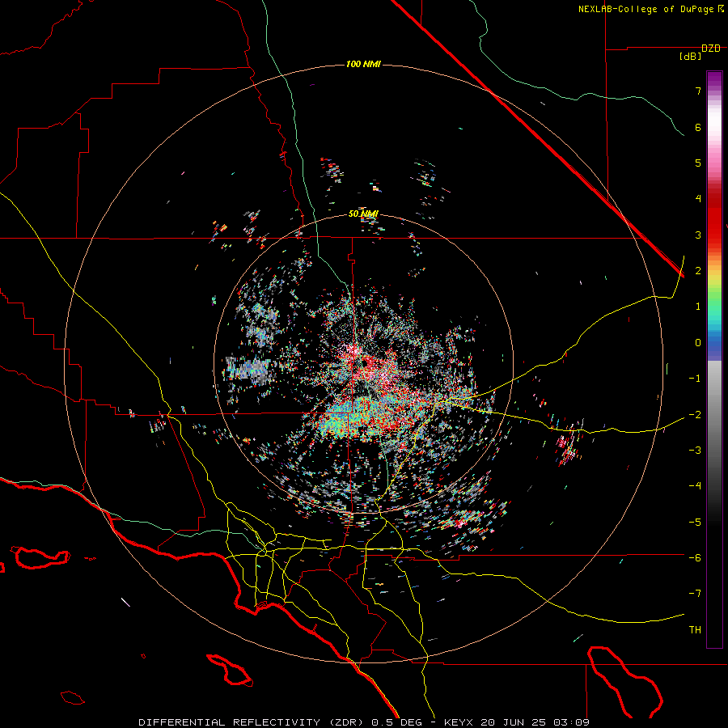
Task: Click the -6 dB value on scale
Action: click(x=695, y=558)
